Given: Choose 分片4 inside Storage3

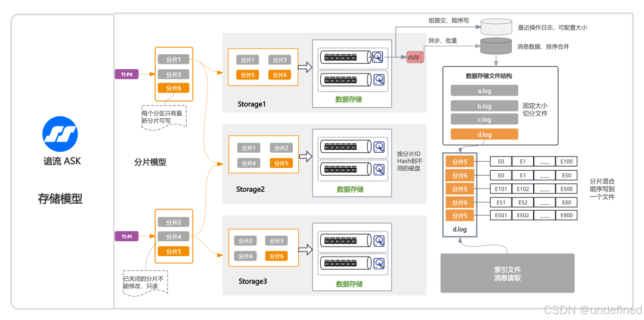Looking at the screenshot, I should click(x=245, y=256).
